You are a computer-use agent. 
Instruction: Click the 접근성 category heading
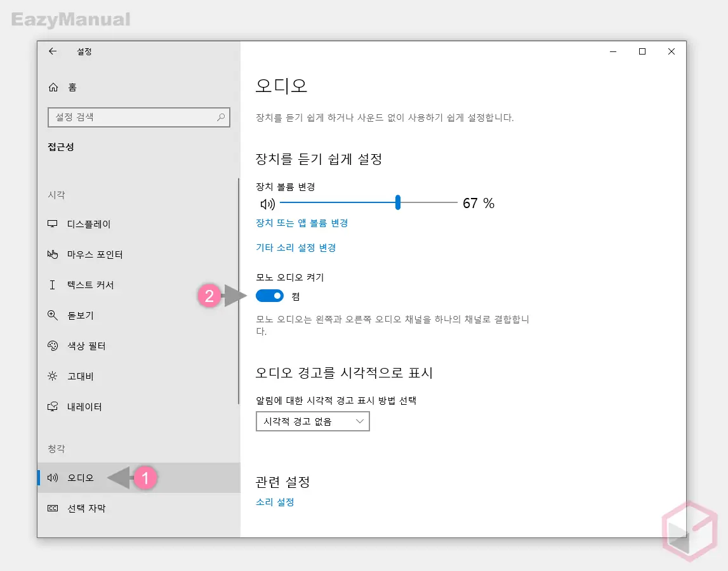(61, 147)
